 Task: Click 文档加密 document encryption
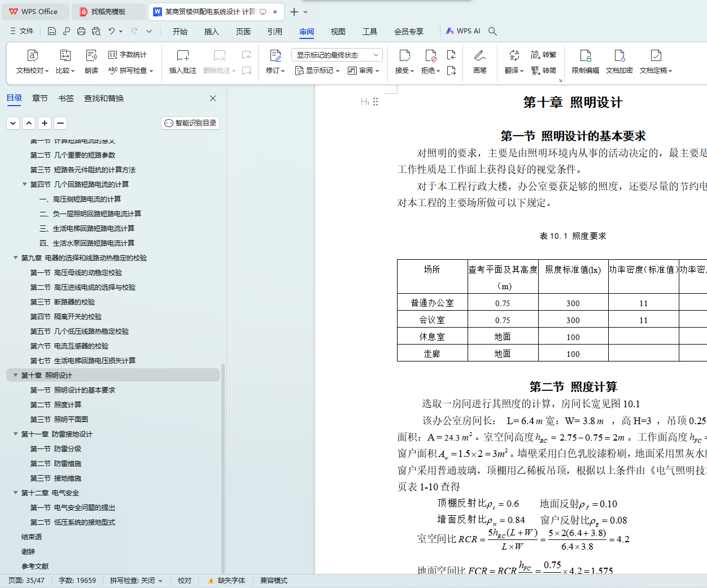[x=619, y=62]
